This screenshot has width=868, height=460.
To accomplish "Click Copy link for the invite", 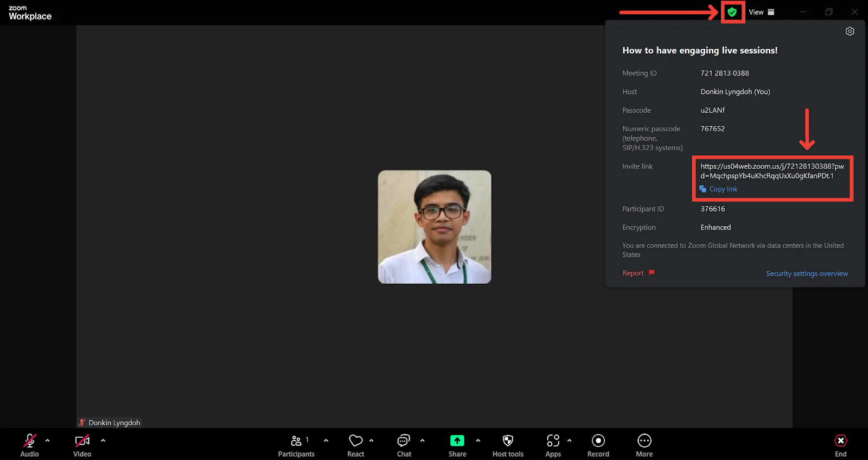I will click(723, 189).
